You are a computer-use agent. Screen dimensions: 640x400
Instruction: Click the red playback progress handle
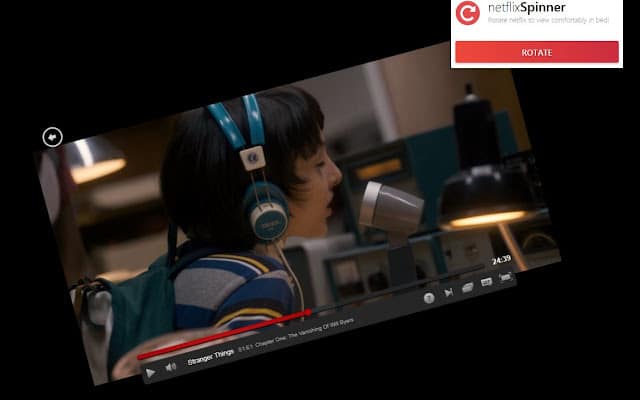pyautogui.click(x=308, y=313)
